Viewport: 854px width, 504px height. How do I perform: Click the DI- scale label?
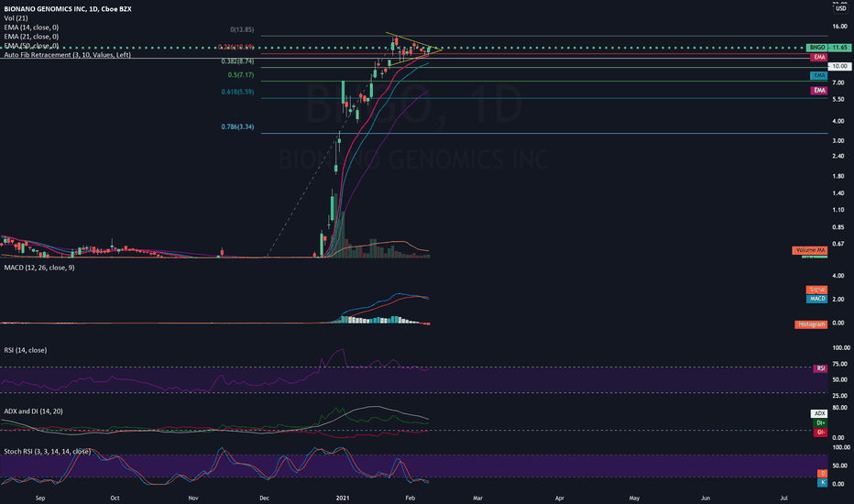(x=820, y=433)
